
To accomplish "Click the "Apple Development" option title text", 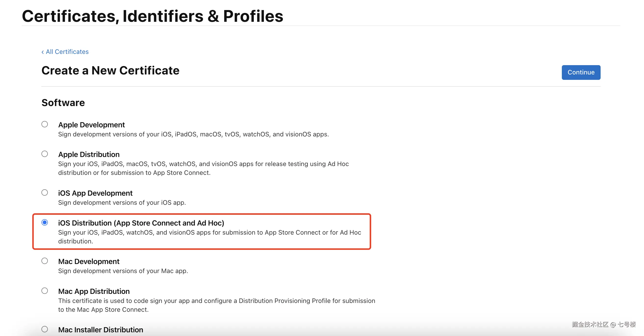I will [91, 125].
